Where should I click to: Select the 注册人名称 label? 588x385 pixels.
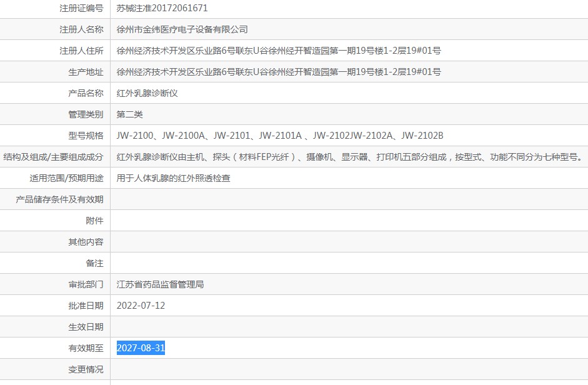(x=81, y=29)
